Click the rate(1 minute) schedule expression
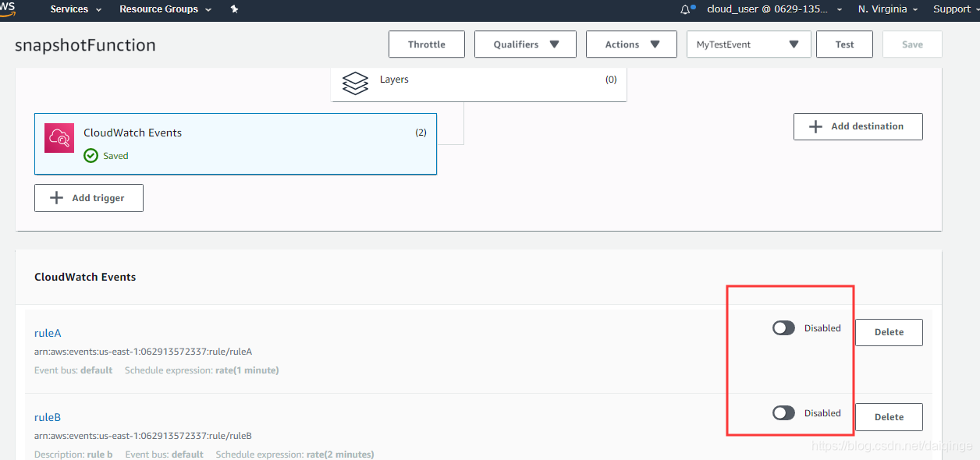 click(247, 370)
